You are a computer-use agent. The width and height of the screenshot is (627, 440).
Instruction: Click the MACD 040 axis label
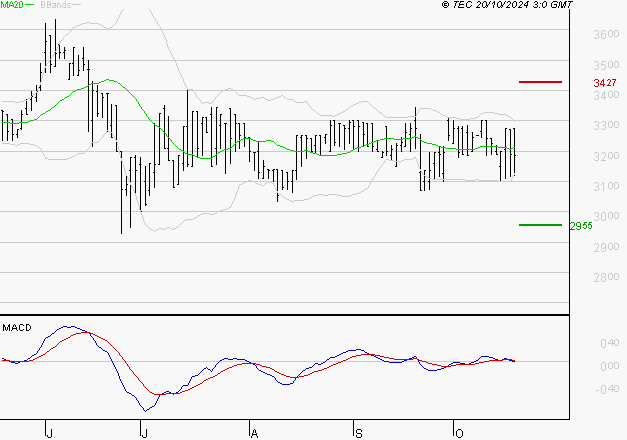pyautogui.click(x=610, y=343)
